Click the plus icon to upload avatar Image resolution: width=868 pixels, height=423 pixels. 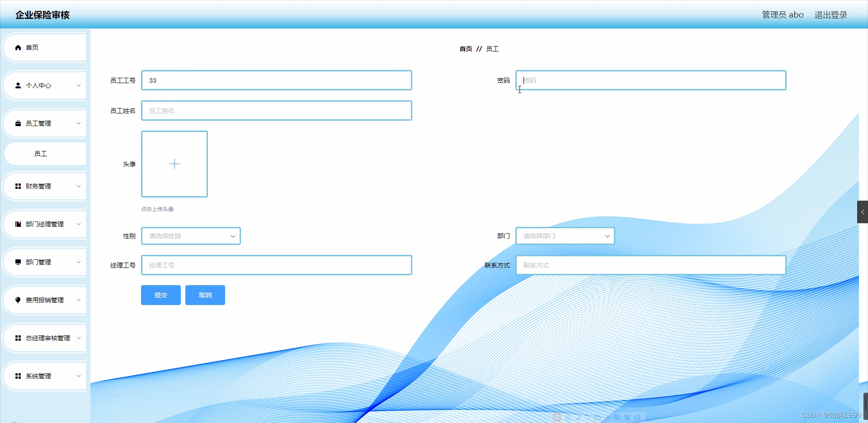coord(175,164)
